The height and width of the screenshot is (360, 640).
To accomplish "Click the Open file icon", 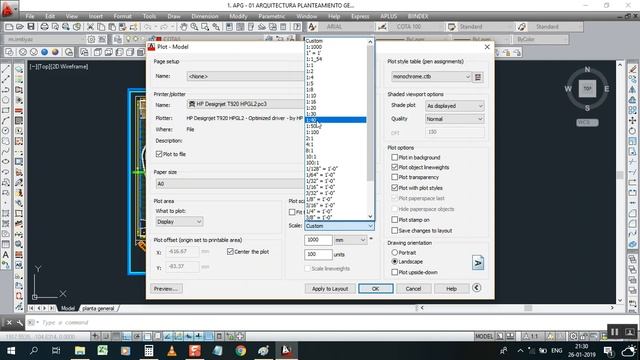I will pyautogui.click(x=20, y=27).
